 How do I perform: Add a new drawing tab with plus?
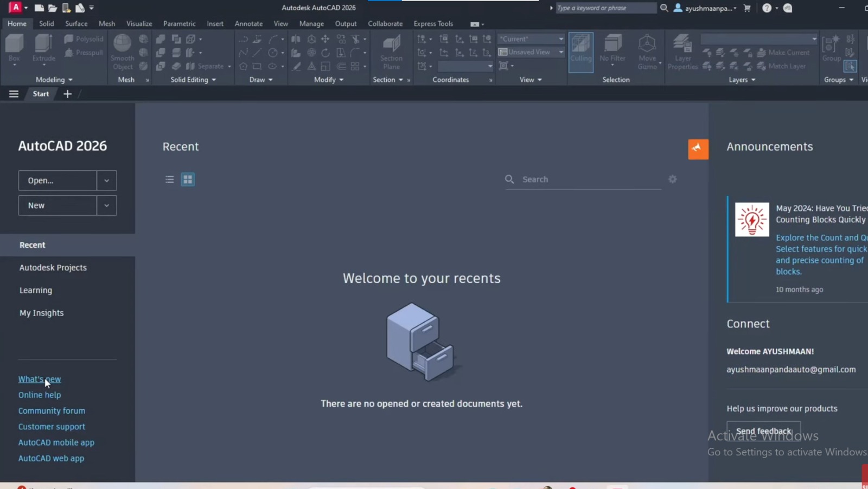tap(67, 94)
